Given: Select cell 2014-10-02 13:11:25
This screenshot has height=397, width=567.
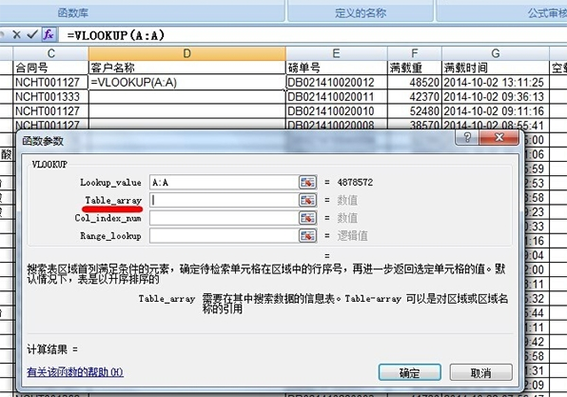Looking at the screenshot, I should (x=495, y=82).
